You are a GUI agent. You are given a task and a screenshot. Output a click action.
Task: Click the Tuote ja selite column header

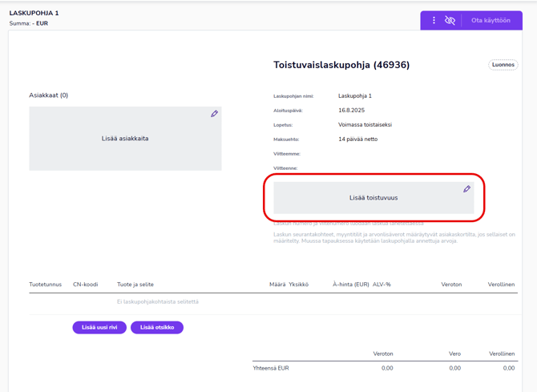[x=135, y=285]
